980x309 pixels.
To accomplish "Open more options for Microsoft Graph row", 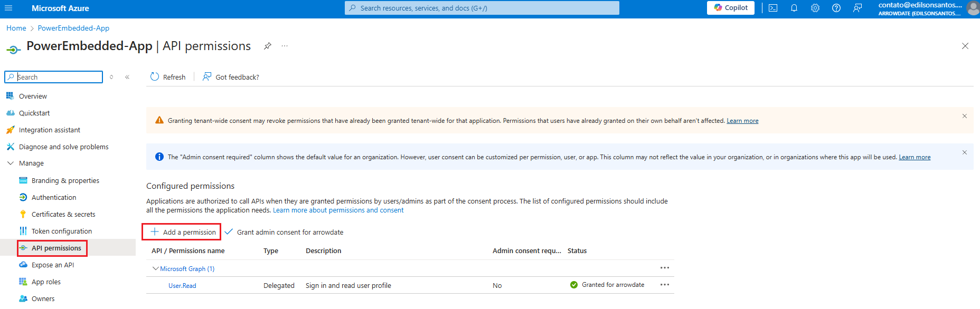I will tap(664, 268).
